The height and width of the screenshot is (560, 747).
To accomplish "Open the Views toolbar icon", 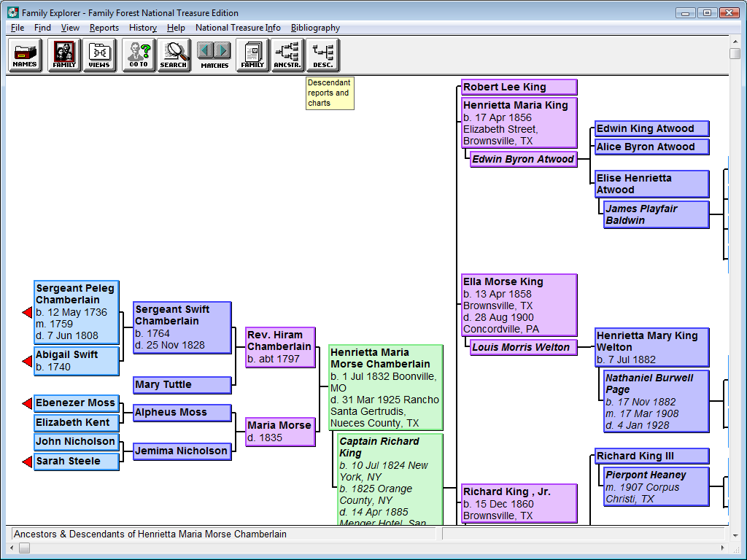I will click(99, 55).
